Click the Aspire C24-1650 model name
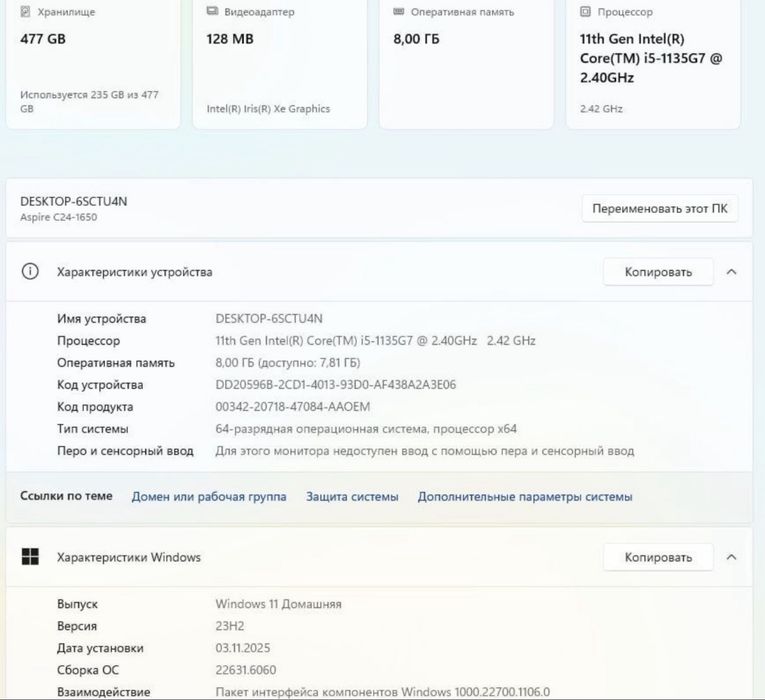This screenshot has width=765, height=700. pos(59,217)
